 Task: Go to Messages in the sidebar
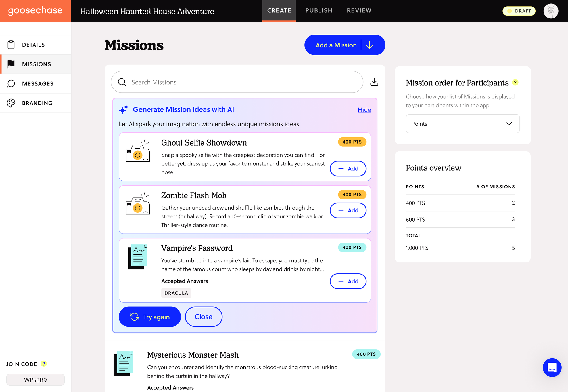click(x=37, y=84)
